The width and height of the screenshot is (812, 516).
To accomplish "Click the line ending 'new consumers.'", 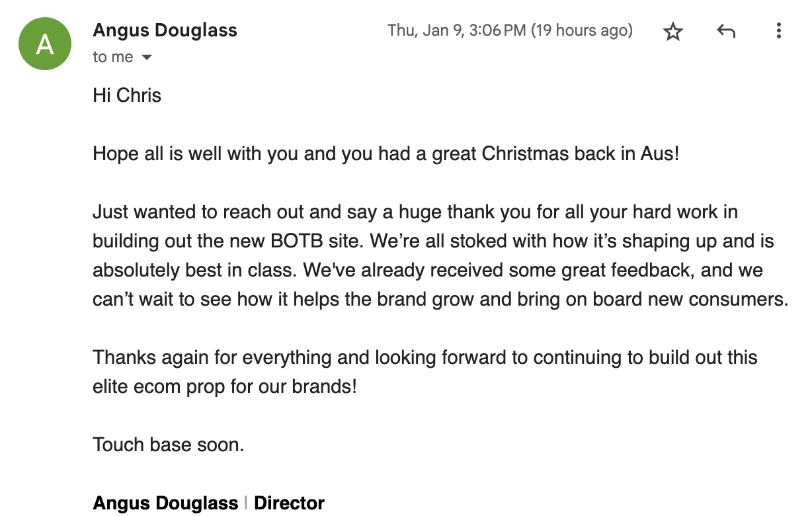I will point(441,299).
